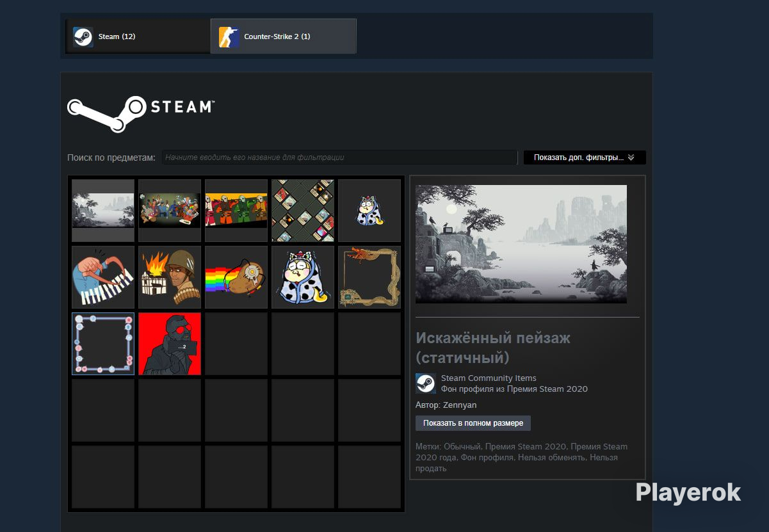Click the Steam icon in the first tab
Image resolution: width=769 pixels, height=532 pixels.
click(x=83, y=37)
